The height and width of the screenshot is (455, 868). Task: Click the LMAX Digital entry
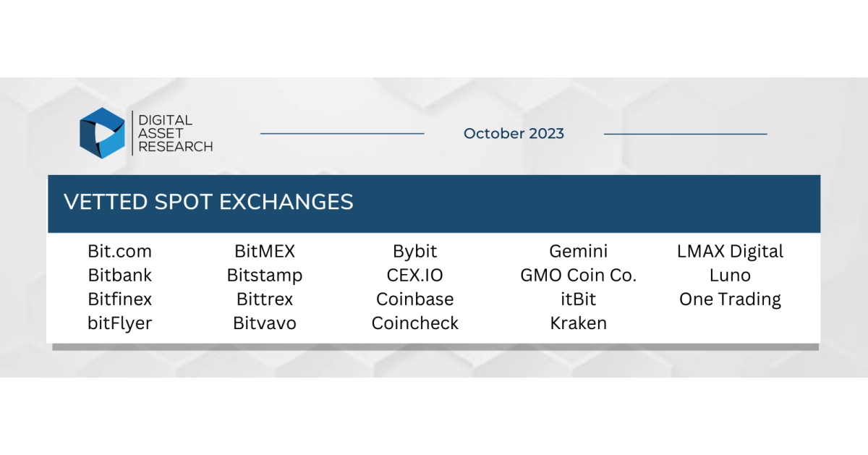click(x=730, y=252)
